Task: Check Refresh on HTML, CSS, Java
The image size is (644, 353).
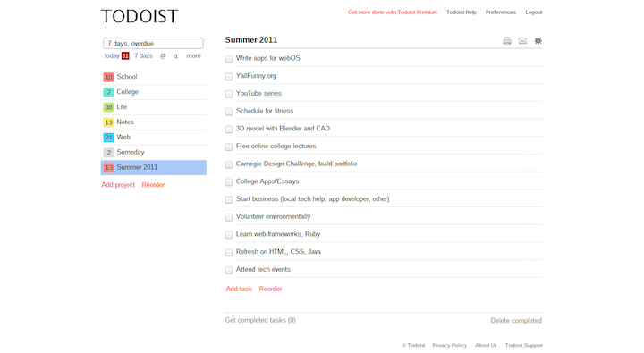Action: pos(229,253)
